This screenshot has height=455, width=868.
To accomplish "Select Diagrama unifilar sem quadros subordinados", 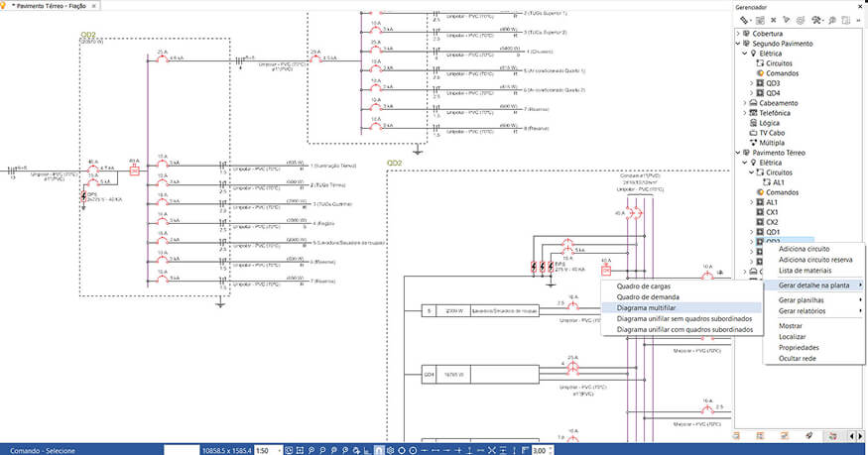I will [x=684, y=319].
